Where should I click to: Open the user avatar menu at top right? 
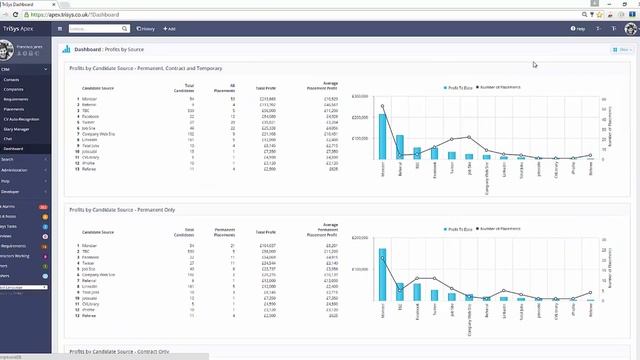(x=631, y=29)
